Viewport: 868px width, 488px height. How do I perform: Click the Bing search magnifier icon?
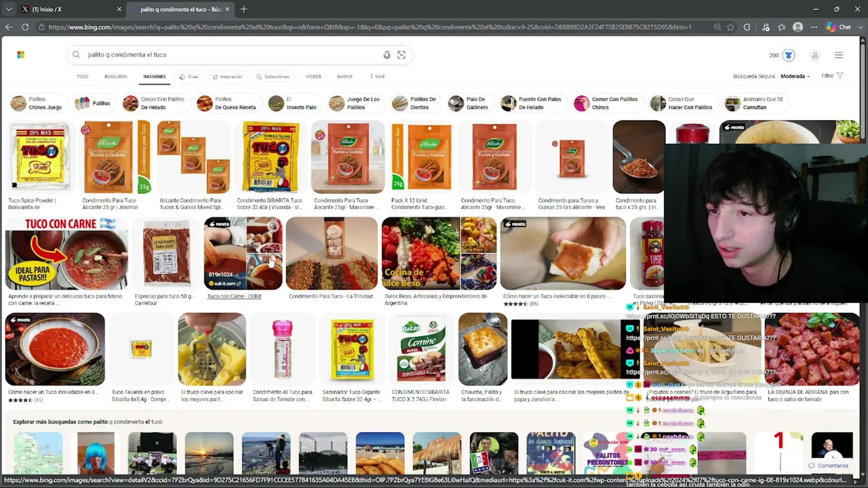[x=77, y=55]
